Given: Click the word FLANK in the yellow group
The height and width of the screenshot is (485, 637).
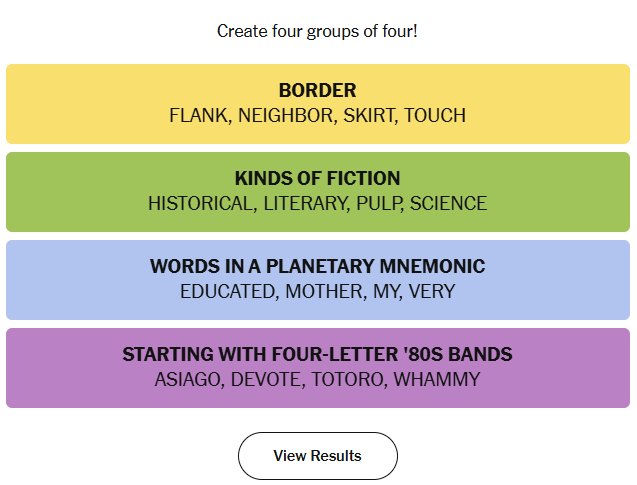Looking at the screenshot, I should coord(198,116).
